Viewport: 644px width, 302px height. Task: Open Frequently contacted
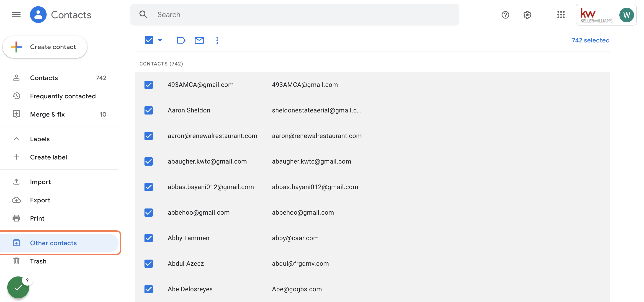[59, 96]
